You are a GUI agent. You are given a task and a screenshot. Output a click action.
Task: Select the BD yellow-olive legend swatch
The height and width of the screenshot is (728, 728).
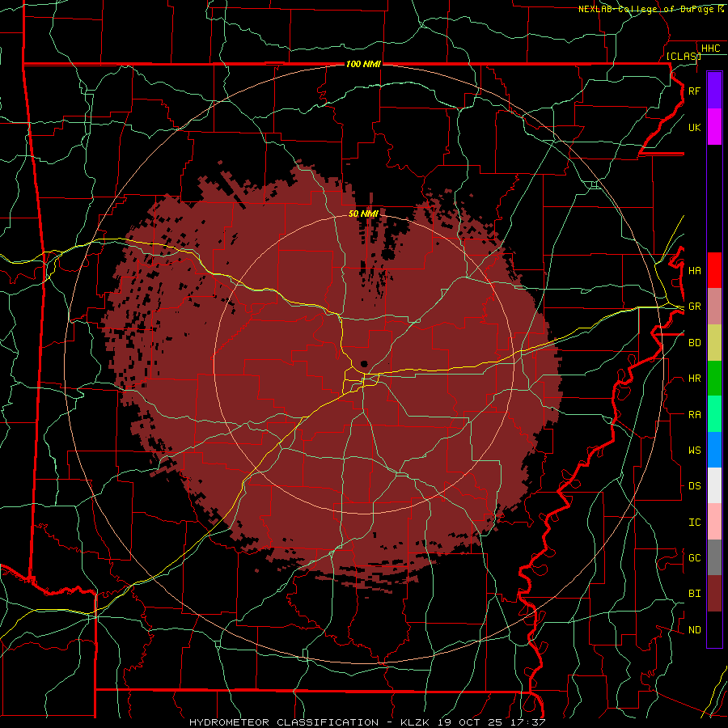(714, 343)
